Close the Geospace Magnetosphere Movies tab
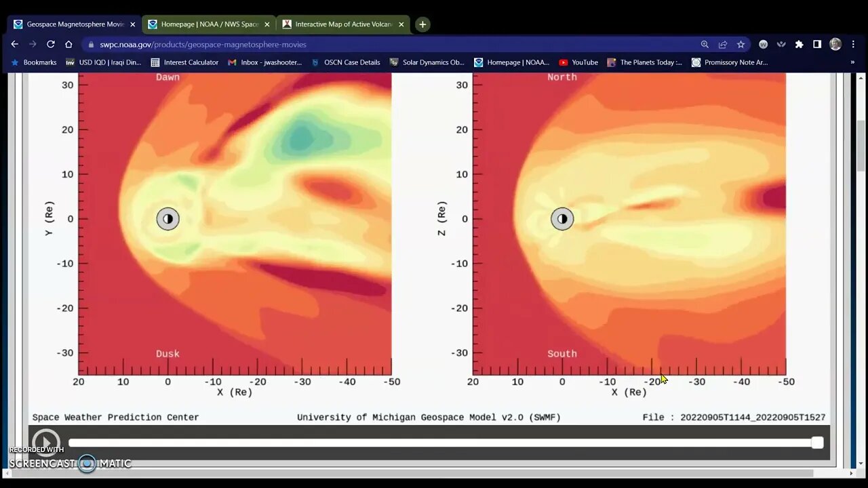 click(133, 24)
